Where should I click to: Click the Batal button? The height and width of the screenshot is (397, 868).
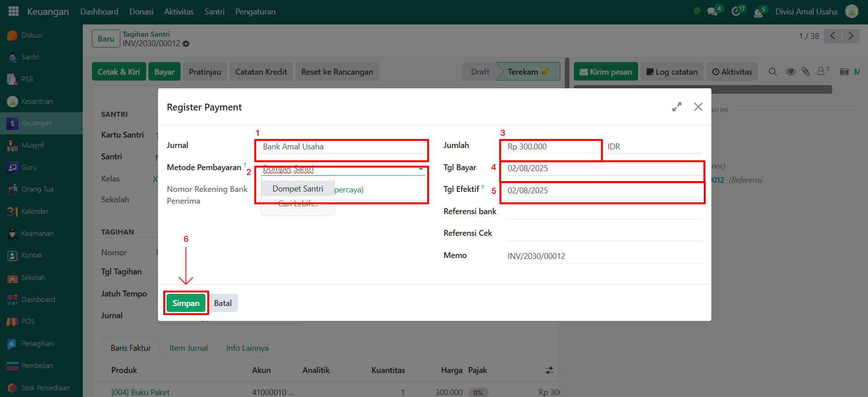223,303
